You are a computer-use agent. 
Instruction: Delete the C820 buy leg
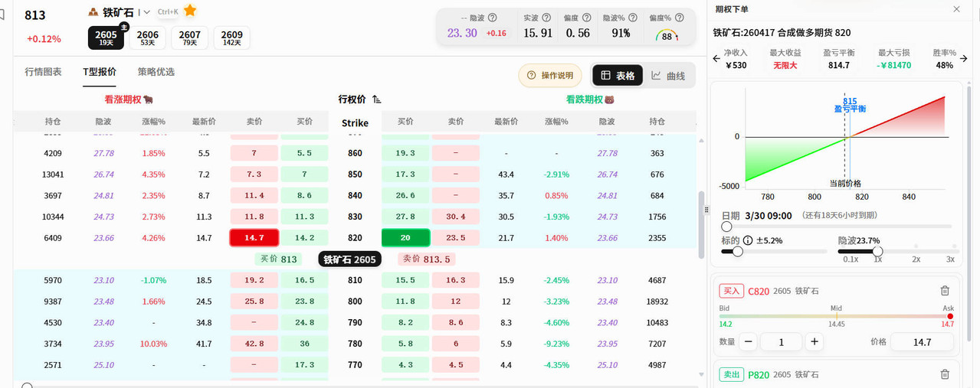945,291
